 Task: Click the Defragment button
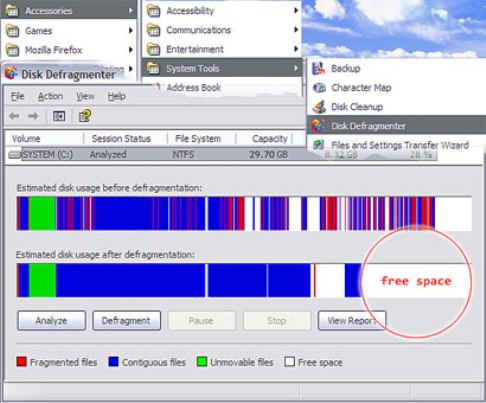point(126,321)
